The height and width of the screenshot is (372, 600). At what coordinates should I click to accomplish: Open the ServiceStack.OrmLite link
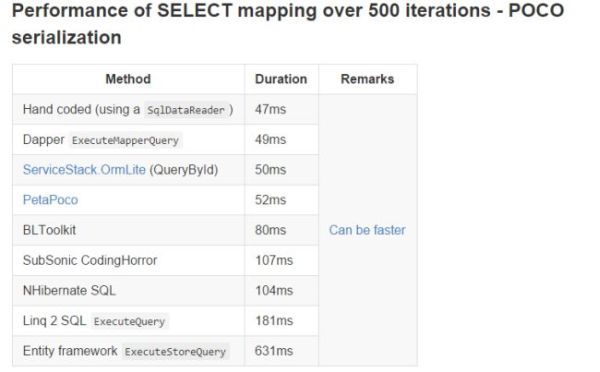[84, 170]
